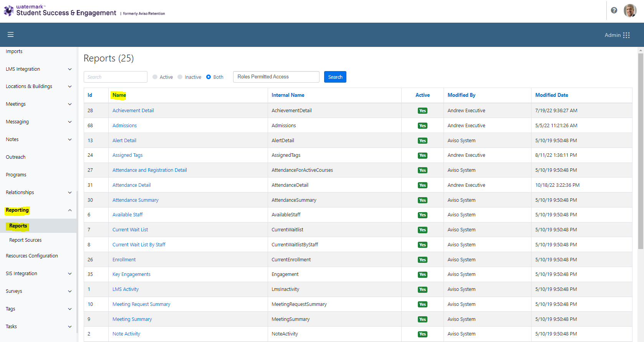Open the LMS Activity report
This screenshot has width=644, height=342.
click(x=126, y=289)
